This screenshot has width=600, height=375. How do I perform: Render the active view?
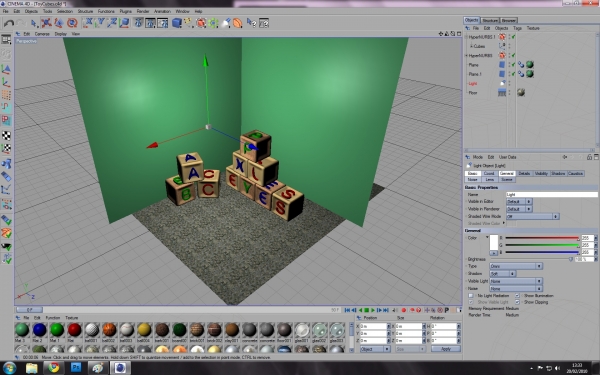(x=138, y=23)
